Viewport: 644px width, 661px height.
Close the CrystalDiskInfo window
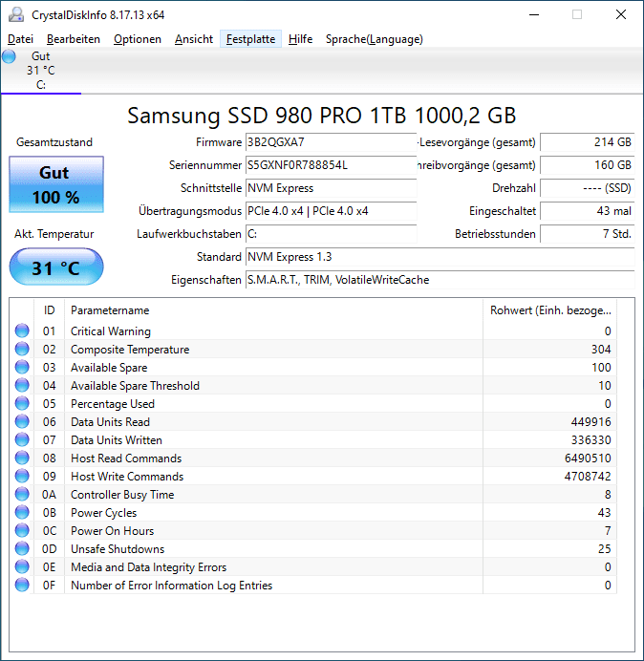621,14
